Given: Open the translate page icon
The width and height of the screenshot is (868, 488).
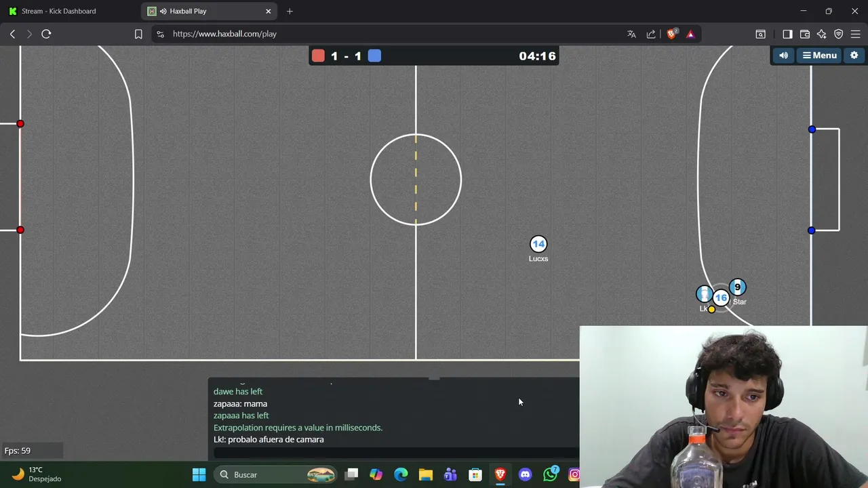Looking at the screenshot, I should tap(631, 34).
